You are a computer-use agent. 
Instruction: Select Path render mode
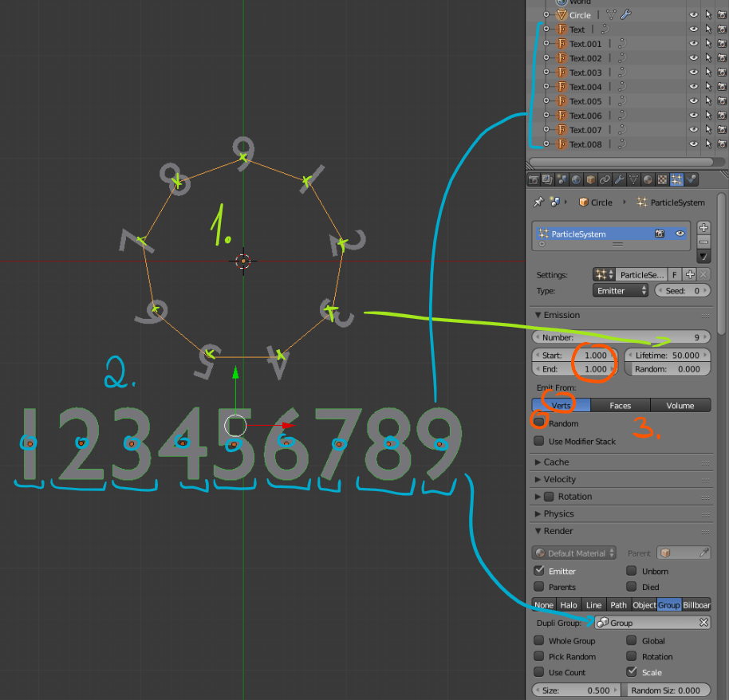point(618,605)
